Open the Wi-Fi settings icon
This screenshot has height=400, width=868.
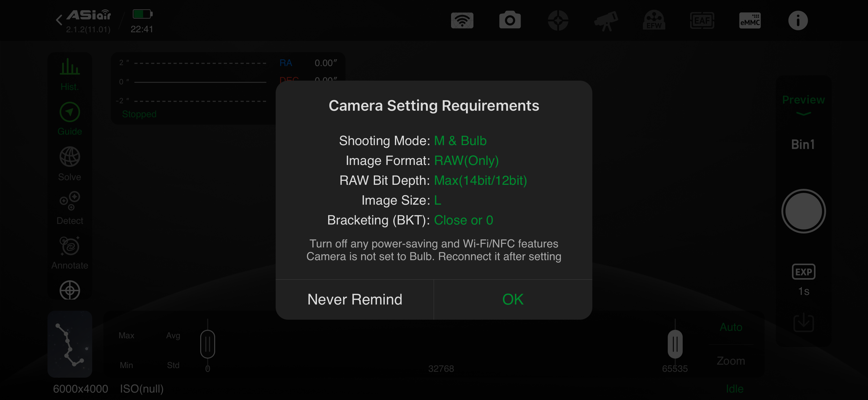pyautogui.click(x=462, y=21)
